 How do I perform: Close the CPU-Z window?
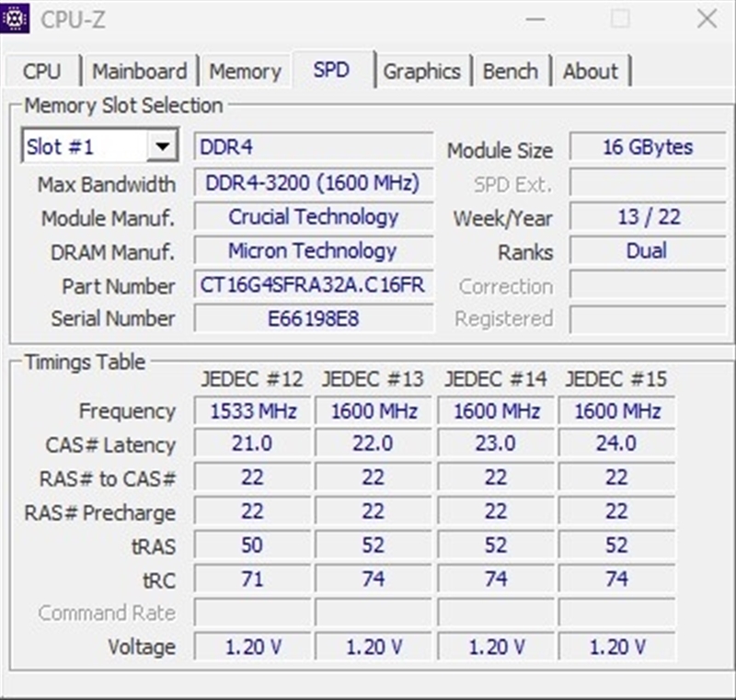[x=707, y=19]
